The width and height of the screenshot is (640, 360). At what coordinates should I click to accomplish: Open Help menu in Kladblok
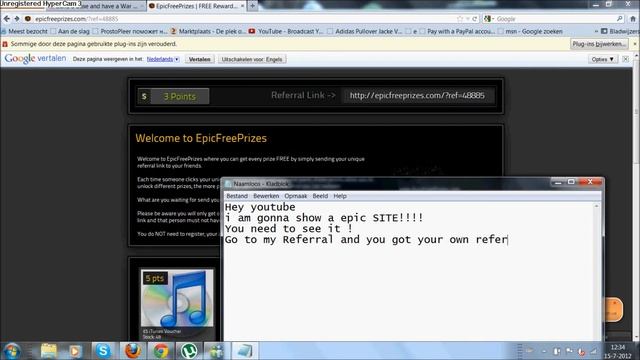coord(340,196)
